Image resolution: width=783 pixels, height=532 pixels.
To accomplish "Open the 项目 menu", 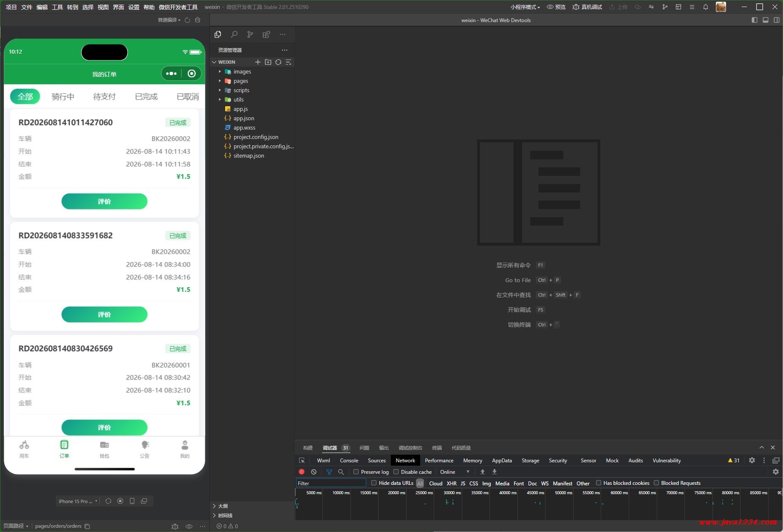I will point(11,7).
